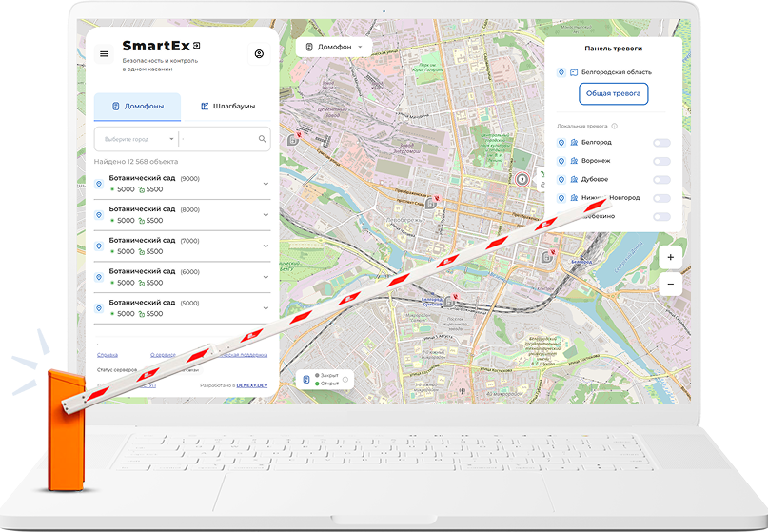Click the info icon next to Локальная тревога
Image resolution: width=768 pixels, height=532 pixels.
tap(615, 126)
